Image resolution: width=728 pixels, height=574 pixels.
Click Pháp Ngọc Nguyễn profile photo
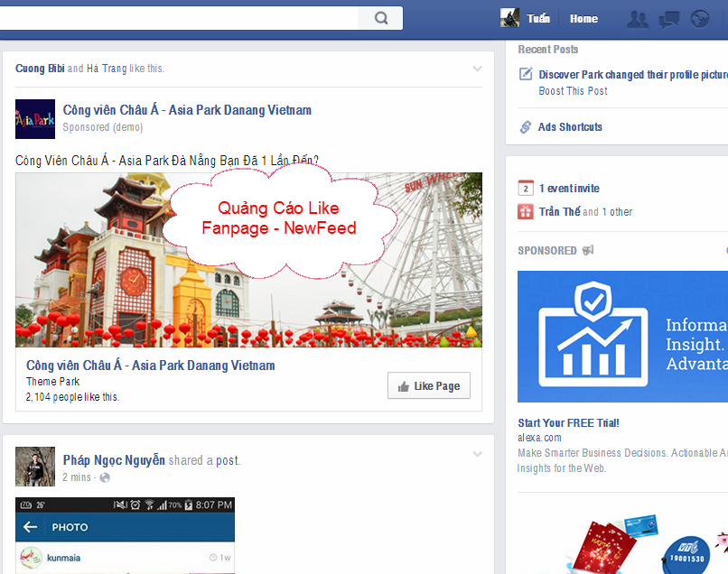35,467
